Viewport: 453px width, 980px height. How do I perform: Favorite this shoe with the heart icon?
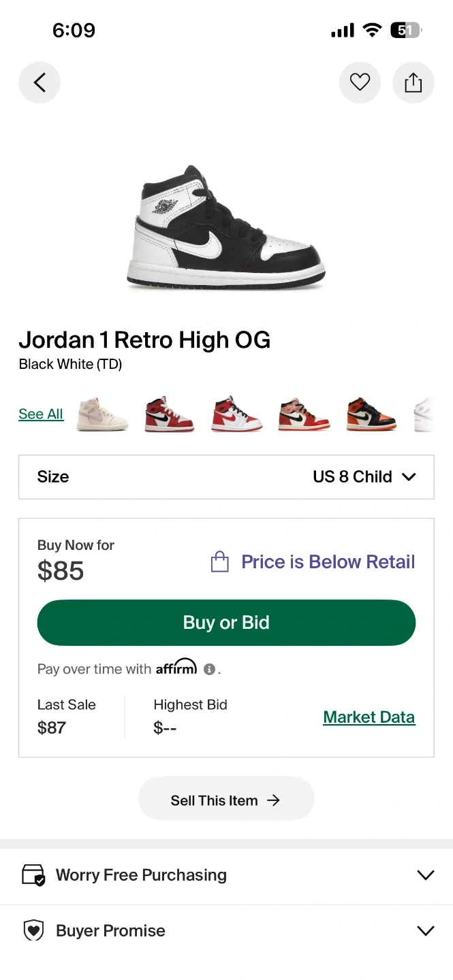coord(360,83)
